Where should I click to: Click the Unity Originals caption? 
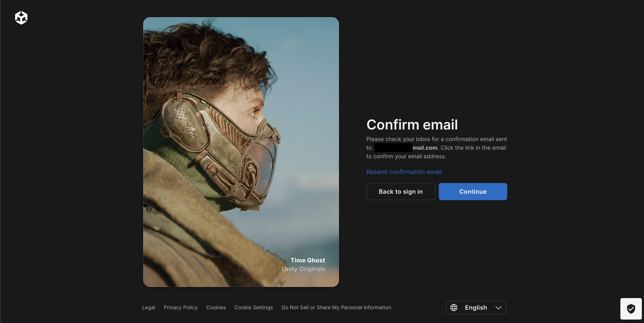(x=303, y=269)
